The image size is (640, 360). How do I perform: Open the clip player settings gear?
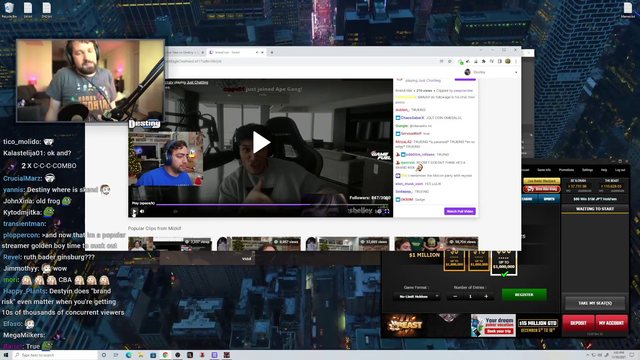coord(379,211)
